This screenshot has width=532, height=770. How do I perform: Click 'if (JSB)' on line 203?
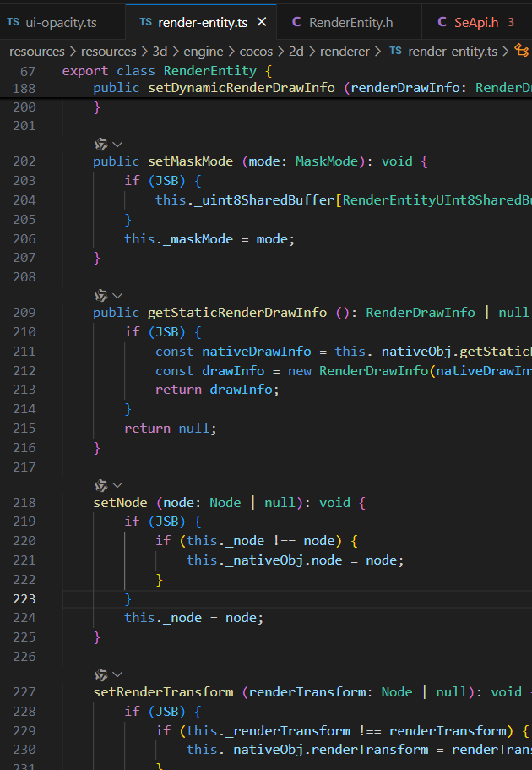[155, 181]
